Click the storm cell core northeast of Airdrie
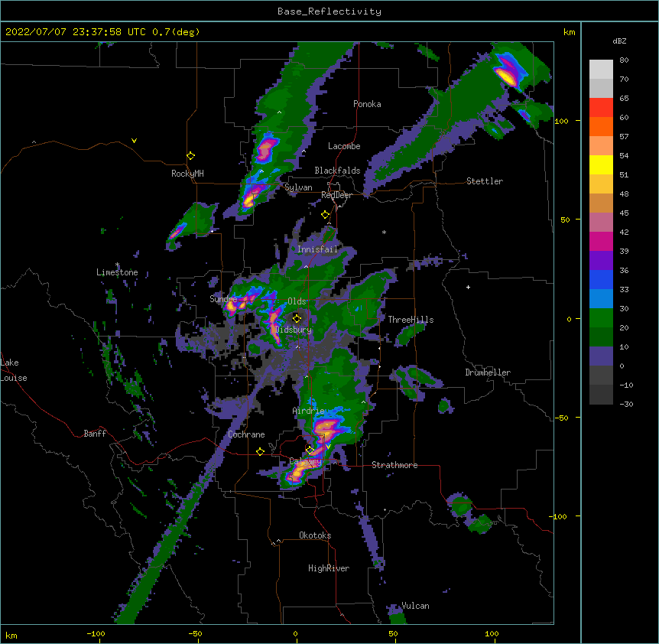Image resolution: width=659 pixels, height=644 pixels. pyautogui.click(x=326, y=430)
